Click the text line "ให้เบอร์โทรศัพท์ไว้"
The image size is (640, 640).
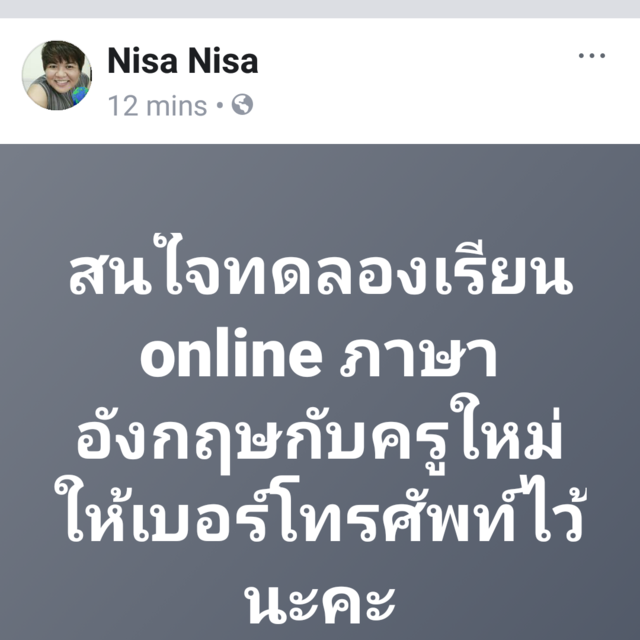tap(320, 510)
